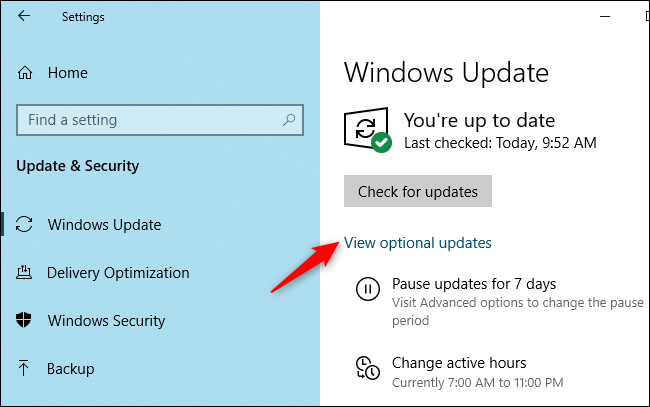This screenshot has width=650, height=407.
Task: Click Pause updates for 7 days
Action: tap(473, 284)
